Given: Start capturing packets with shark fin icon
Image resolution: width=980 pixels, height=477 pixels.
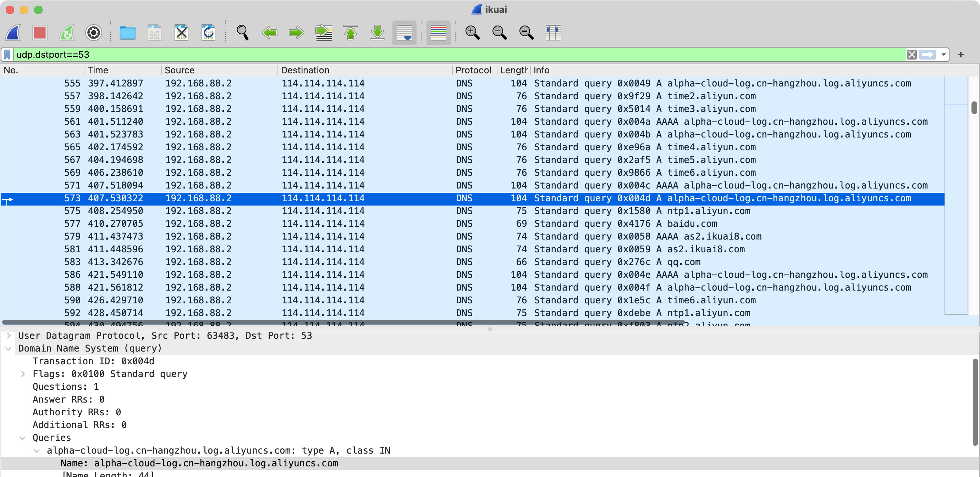Looking at the screenshot, I should click(13, 33).
